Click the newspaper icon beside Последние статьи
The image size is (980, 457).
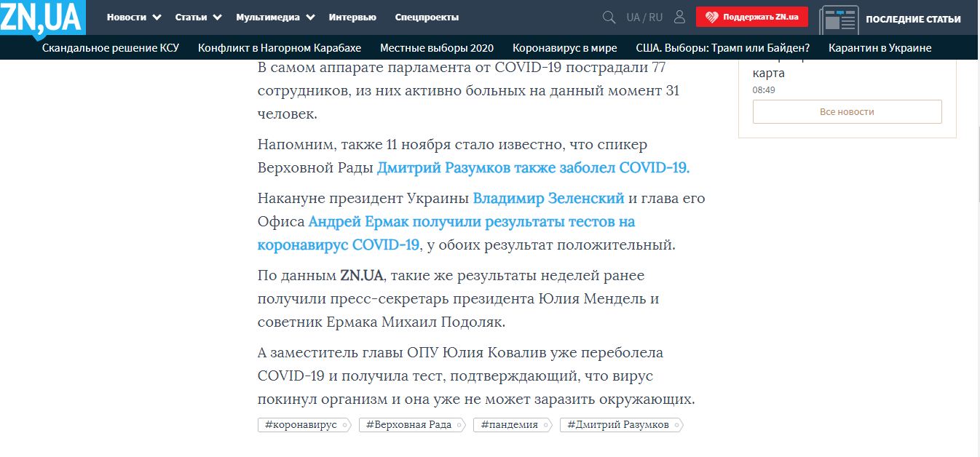838,20
